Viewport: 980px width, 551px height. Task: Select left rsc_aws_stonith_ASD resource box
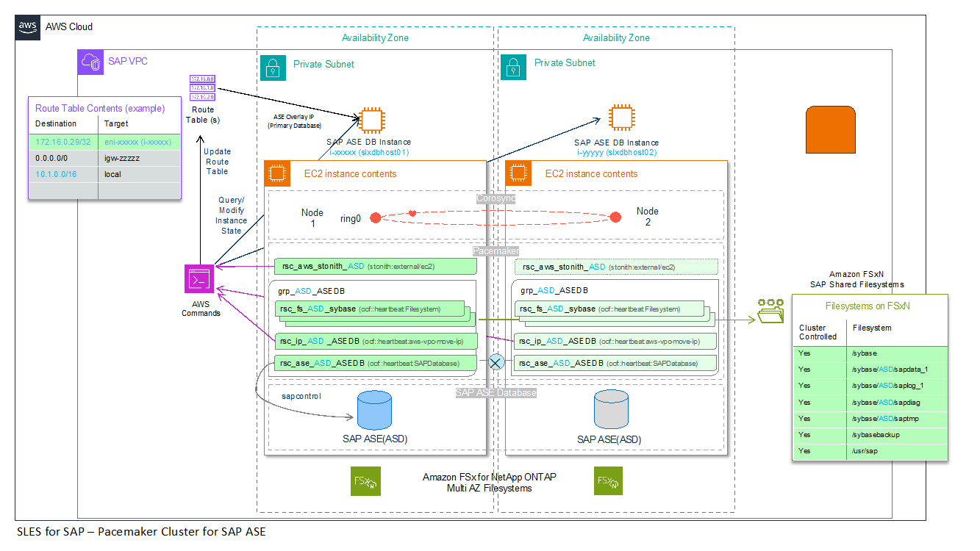375,267
